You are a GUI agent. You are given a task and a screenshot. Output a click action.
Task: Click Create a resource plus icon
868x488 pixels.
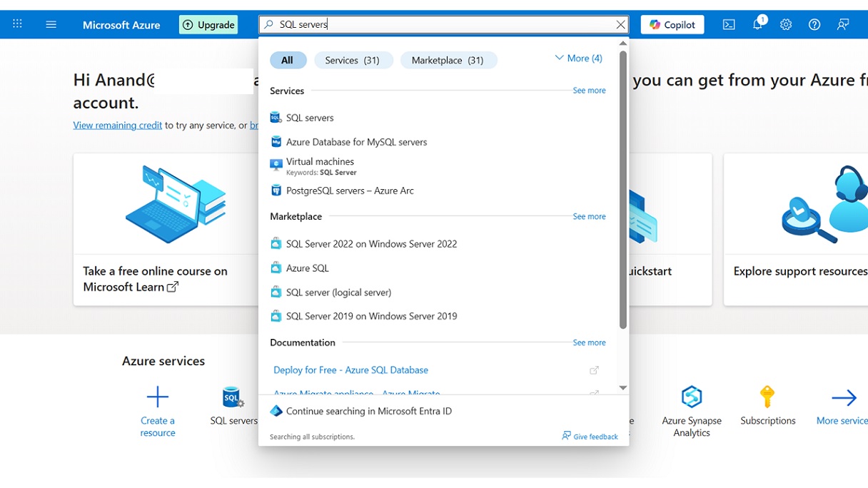(158, 397)
